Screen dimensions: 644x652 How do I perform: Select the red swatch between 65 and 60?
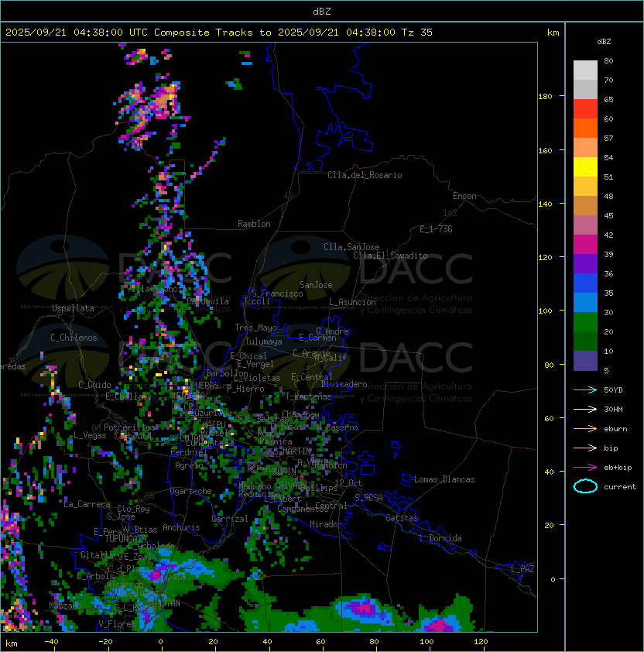[585, 109]
